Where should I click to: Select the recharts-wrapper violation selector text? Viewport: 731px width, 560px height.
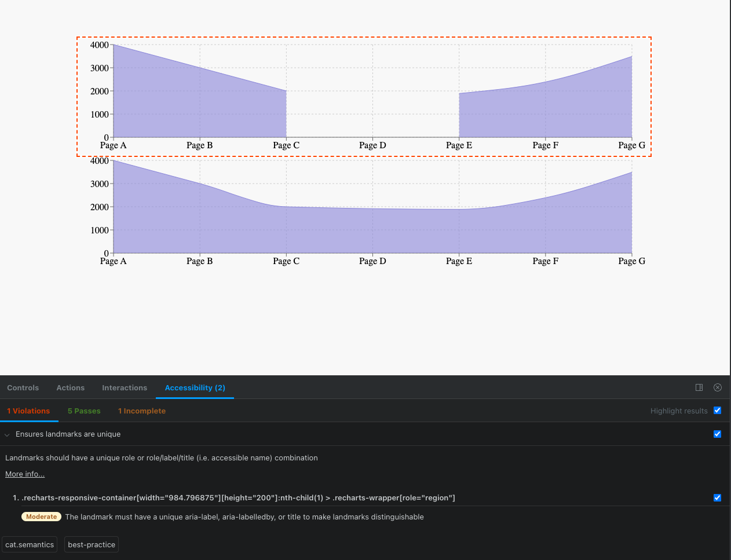(x=237, y=497)
